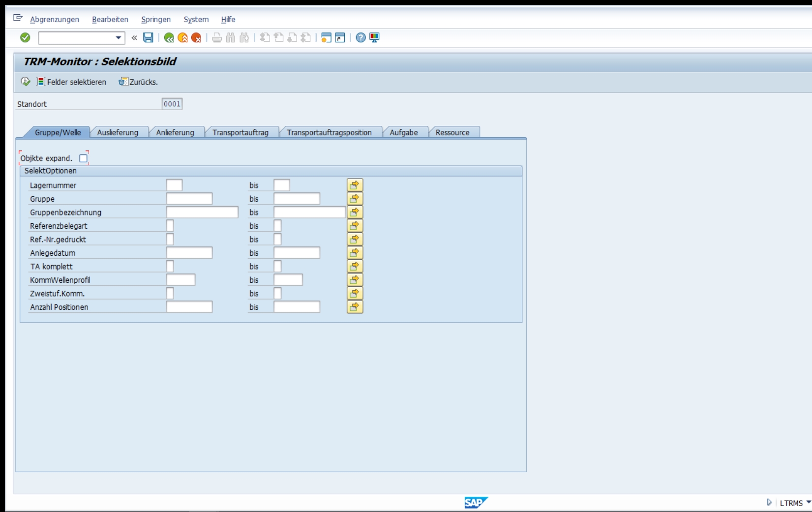Click the Gruppenbezeichnung from input field
This screenshot has height=512, width=812.
pyautogui.click(x=202, y=212)
